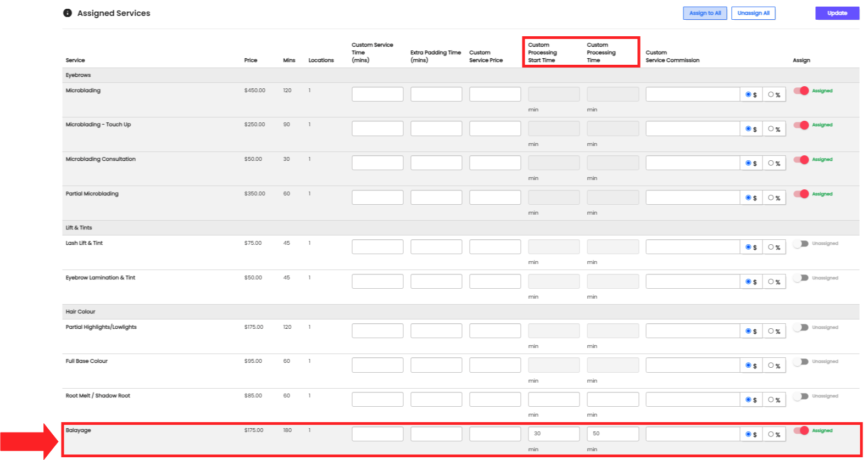Viewport: 868px width, 460px height.
Task: Select percent commission for Lash Lift & Tint
Action: pyautogui.click(x=771, y=247)
